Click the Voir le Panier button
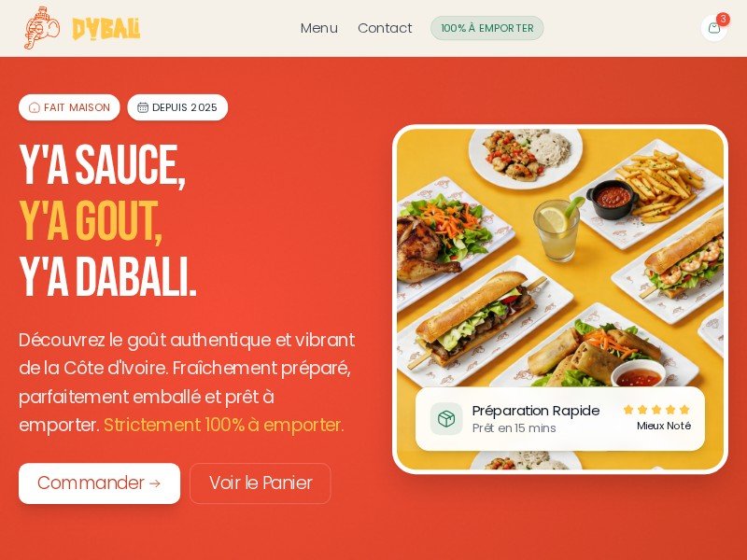 [x=261, y=483]
